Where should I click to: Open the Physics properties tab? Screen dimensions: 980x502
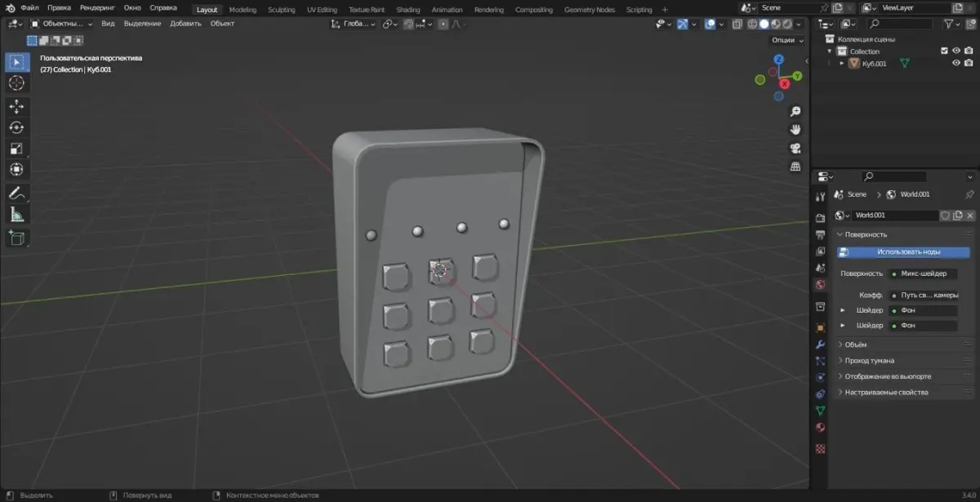coord(821,377)
